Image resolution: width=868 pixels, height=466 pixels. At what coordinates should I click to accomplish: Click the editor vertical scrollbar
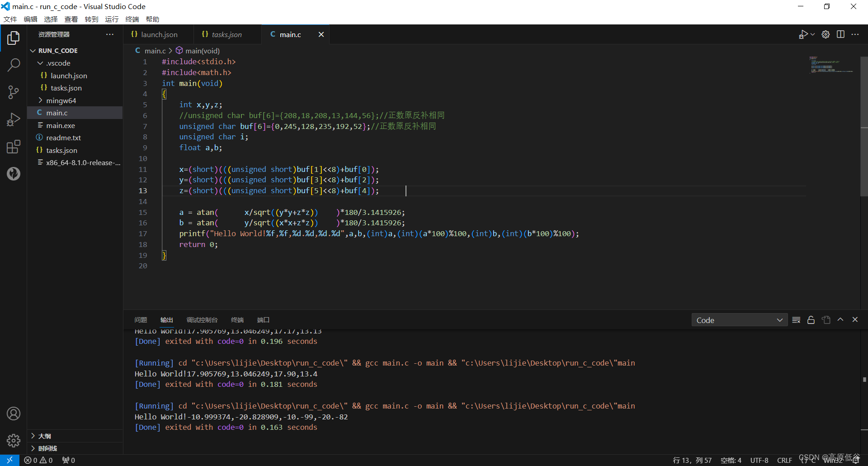point(864,127)
